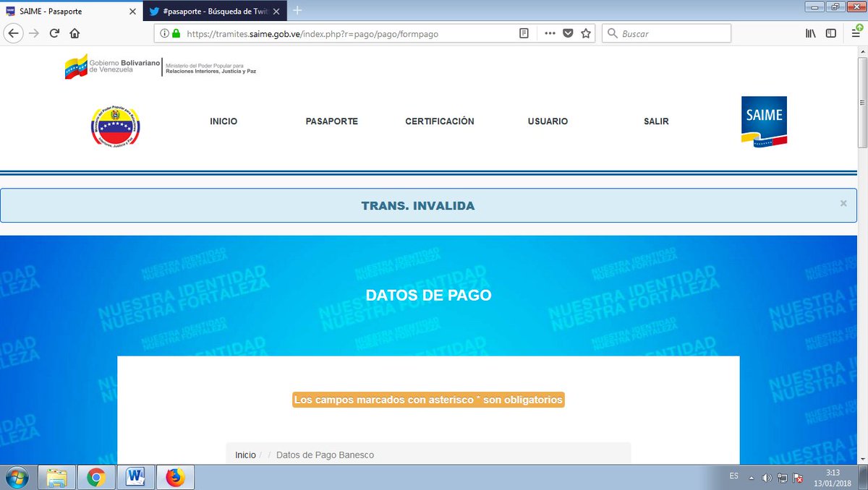Click the address bar URL
The height and width of the screenshot is (490, 868).
[312, 33]
